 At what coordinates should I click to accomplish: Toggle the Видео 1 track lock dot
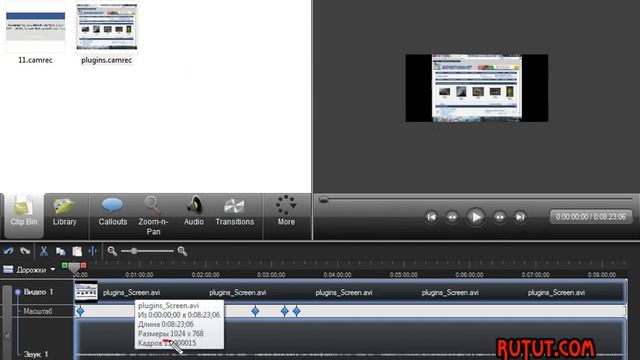pyautogui.click(x=18, y=292)
